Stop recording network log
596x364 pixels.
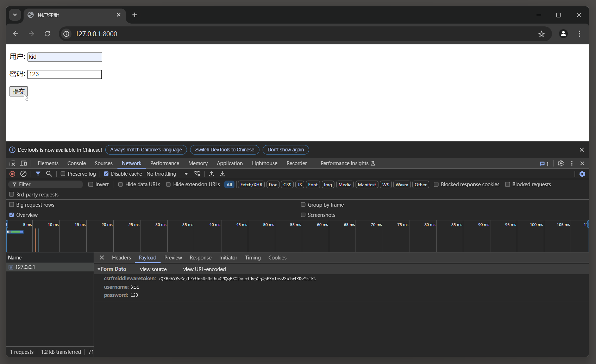coord(12,174)
